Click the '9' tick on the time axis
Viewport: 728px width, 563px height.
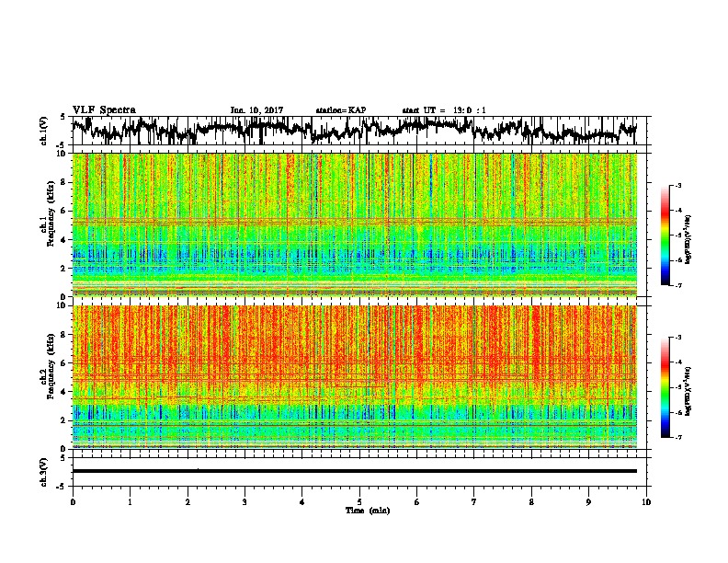point(588,502)
